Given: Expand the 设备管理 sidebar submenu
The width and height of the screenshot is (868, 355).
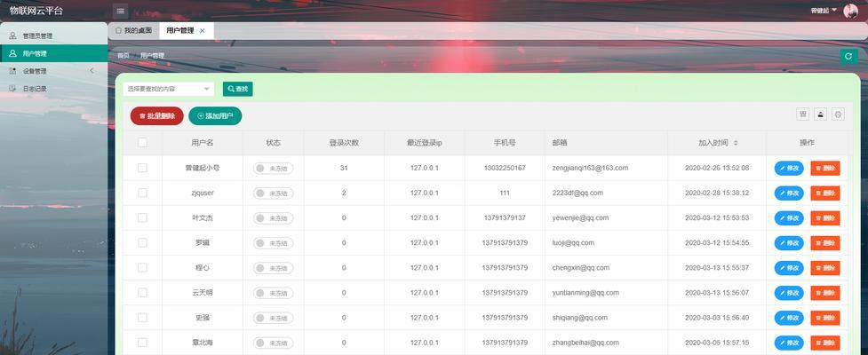Looking at the screenshot, I should pos(53,71).
